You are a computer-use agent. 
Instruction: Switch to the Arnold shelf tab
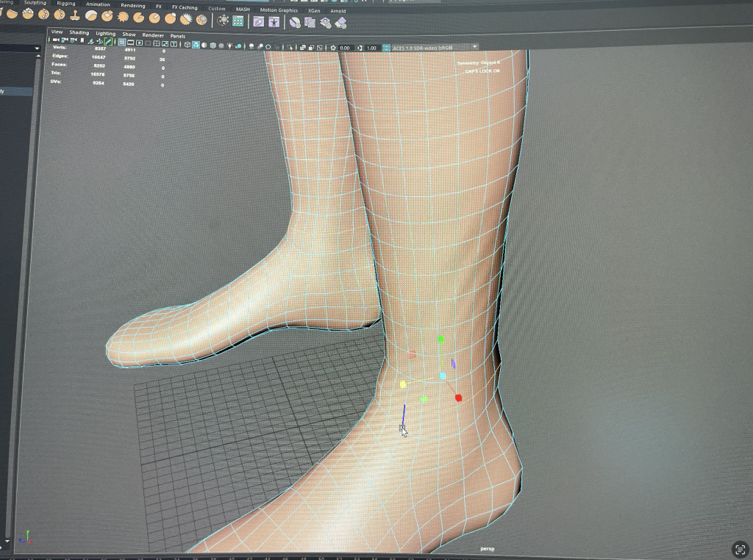[x=338, y=11]
